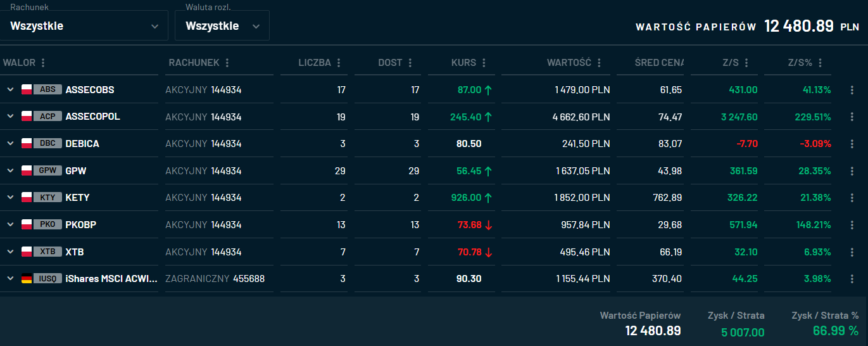Open the WARTOŚĆ column options icon
This screenshot has width=868, height=346.
[x=599, y=63]
